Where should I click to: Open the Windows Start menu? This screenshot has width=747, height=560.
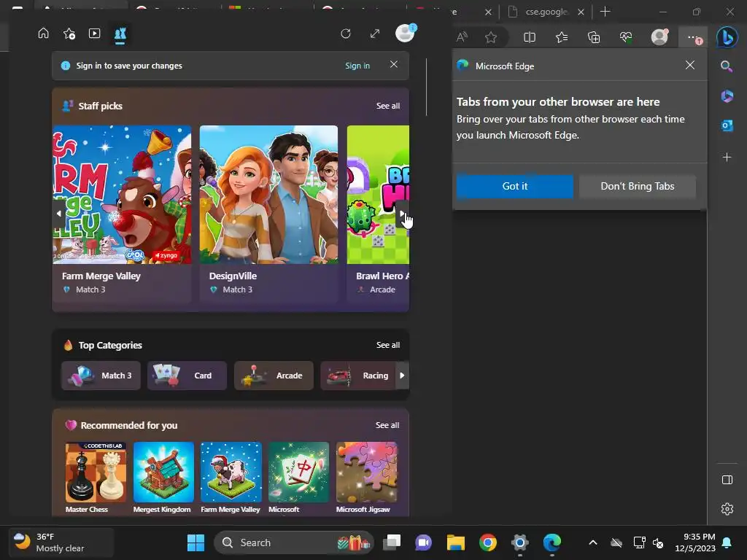(x=196, y=542)
